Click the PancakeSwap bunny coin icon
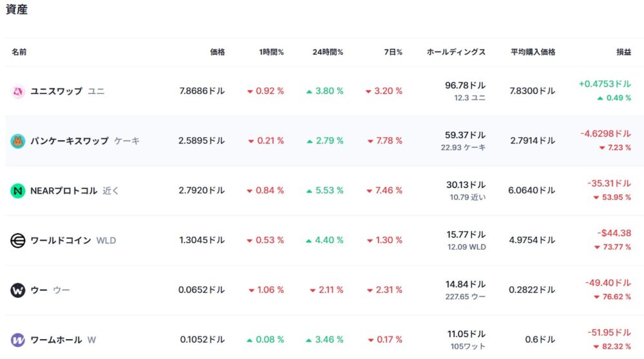Screen dimensions: 644x359 (17, 141)
